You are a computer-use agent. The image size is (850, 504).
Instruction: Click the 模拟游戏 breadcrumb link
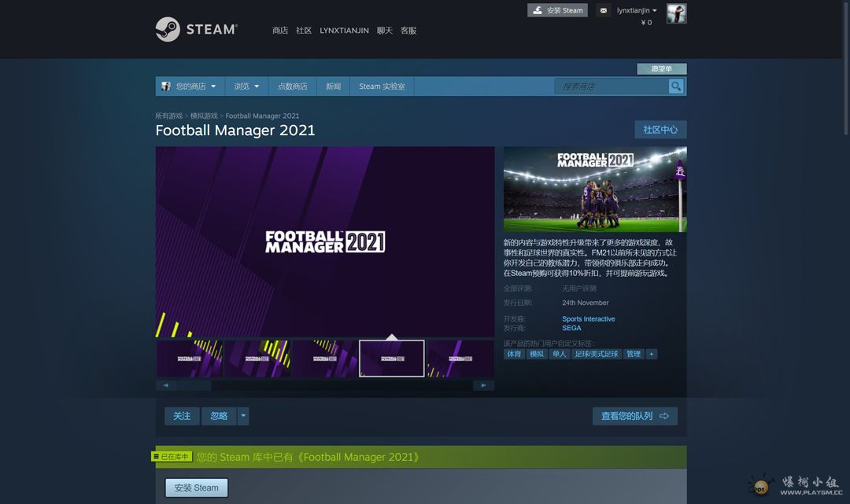(204, 116)
